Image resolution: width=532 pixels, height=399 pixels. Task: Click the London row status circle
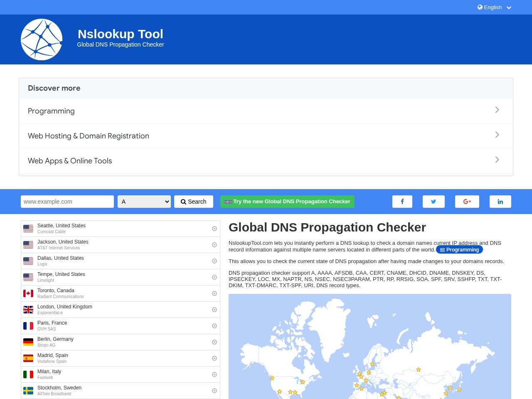click(x=214, y=310)
